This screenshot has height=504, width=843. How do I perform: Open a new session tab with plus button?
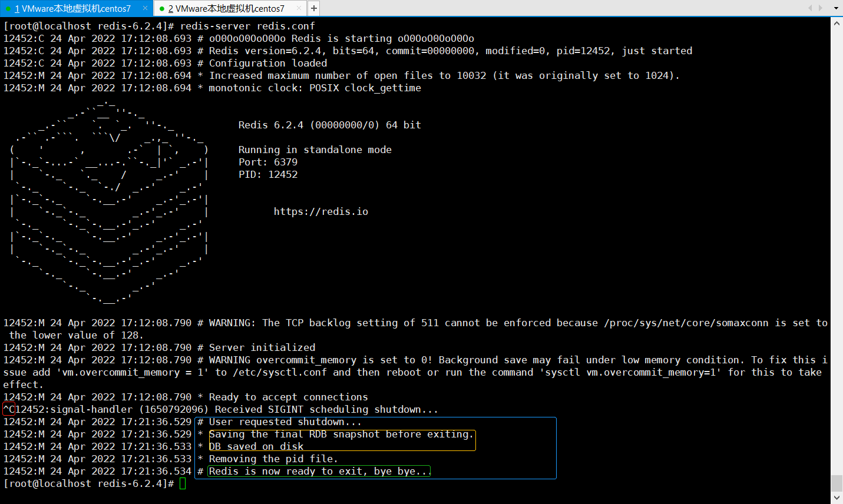coord(314,8)
